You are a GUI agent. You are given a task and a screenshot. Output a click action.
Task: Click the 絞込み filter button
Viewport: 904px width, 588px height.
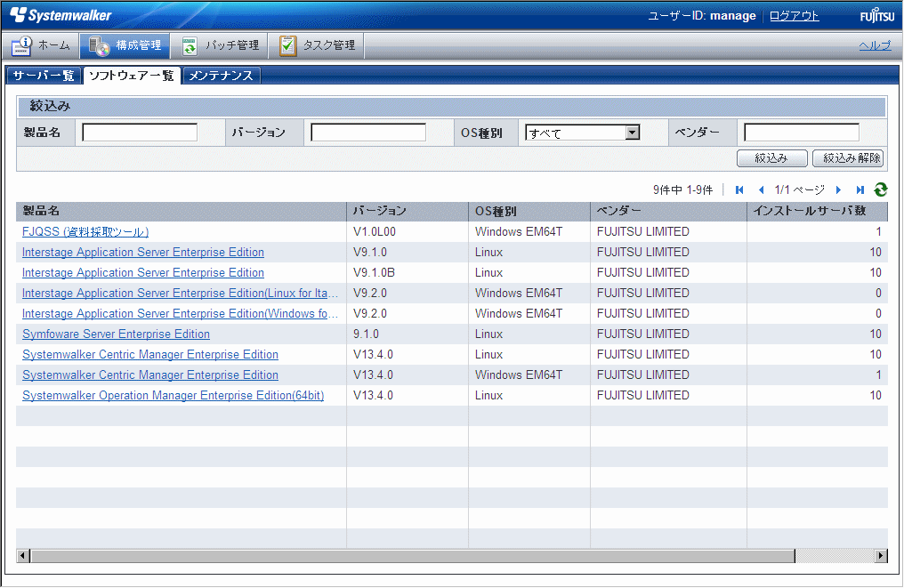pos(771,158)
